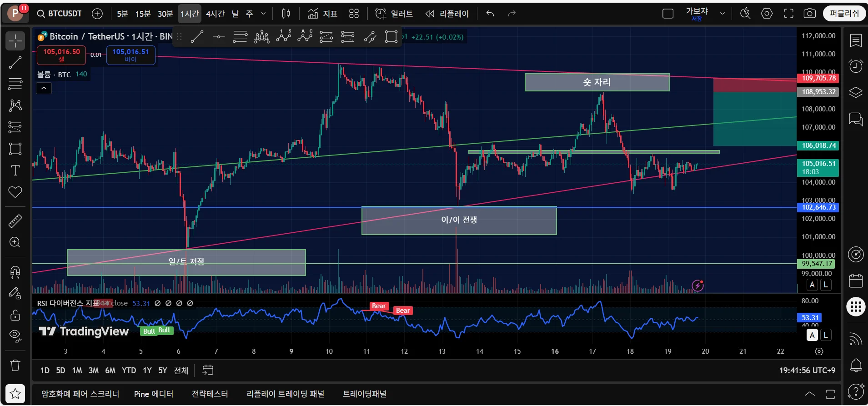Expand the timeframe interval dropdown arrow
868x406 pixels.
pos(263,14)
